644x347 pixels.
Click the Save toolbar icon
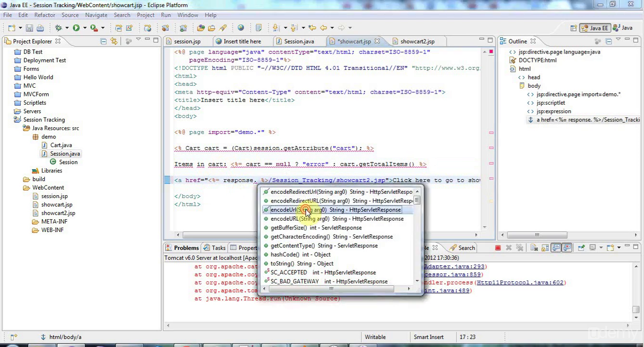tap(29, 28)
